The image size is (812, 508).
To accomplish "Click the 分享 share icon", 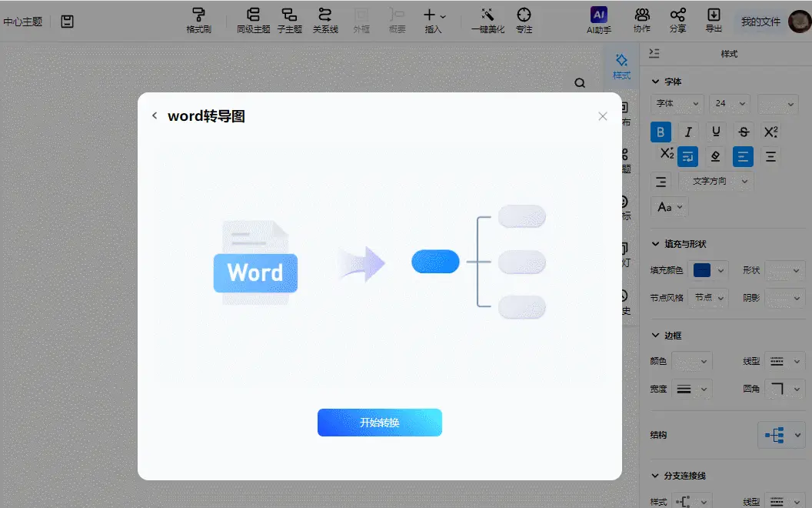I will coord(678,21).
